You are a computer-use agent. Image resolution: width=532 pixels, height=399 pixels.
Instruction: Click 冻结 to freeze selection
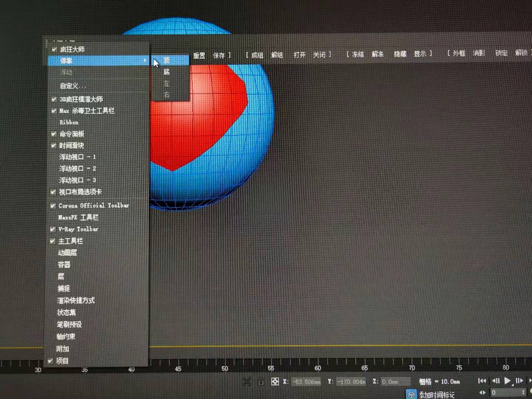[x=358, y=54]
